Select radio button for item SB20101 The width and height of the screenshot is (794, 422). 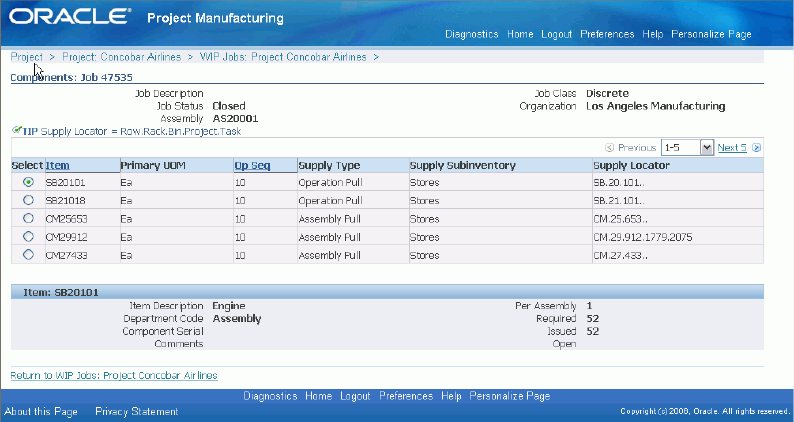pyautogui.click(x=28, y=182)
